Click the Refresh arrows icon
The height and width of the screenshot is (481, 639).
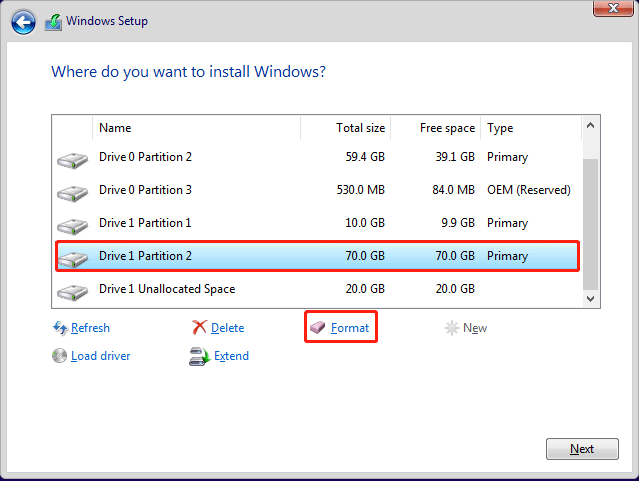coord(60,328)
